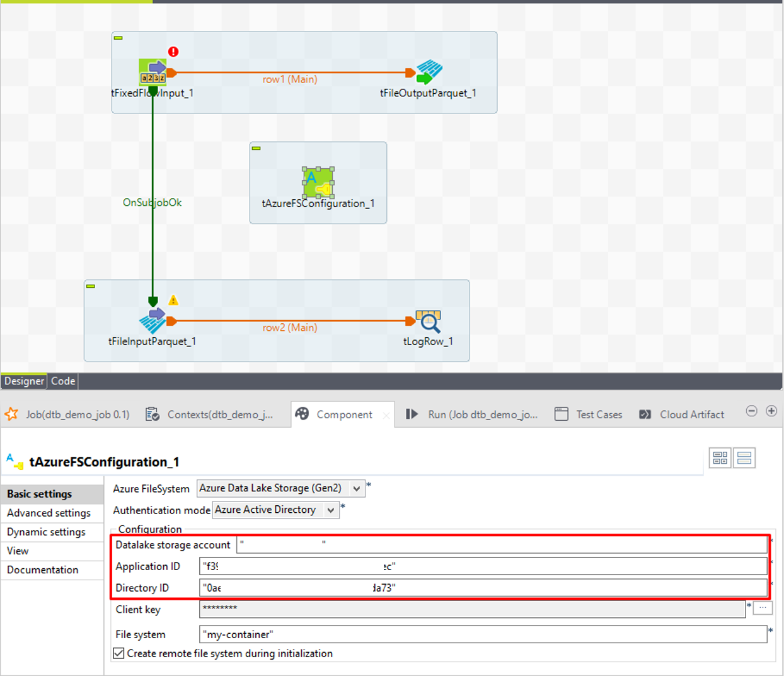Select the tAzureFSConfiguration_1 component icon
This screenshot has width=784, height=676.
(318, 183)
